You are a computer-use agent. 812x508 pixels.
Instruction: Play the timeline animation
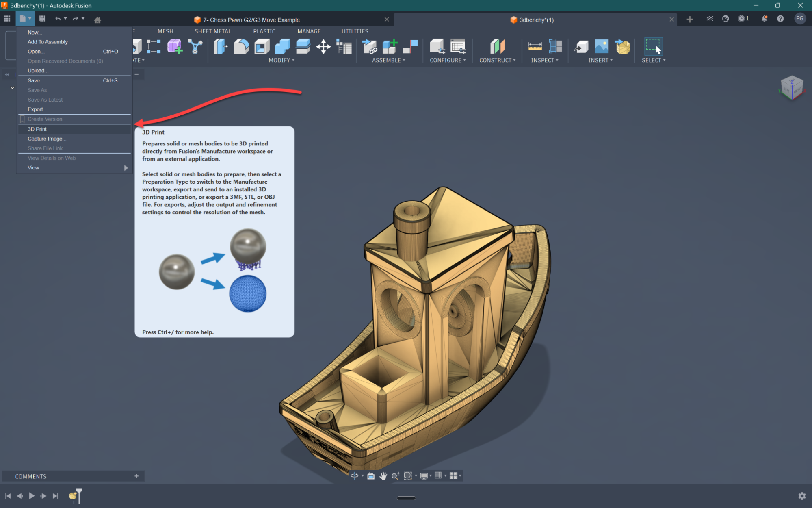(x=31, y=496)
